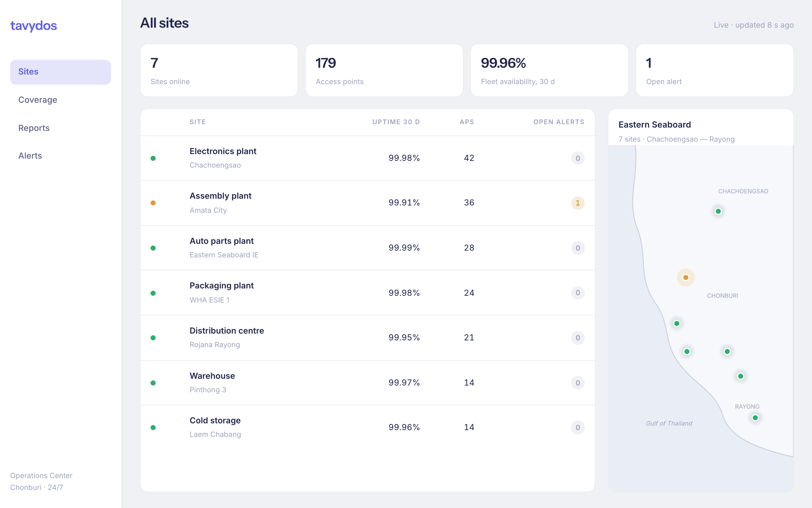Click alert count badge for Warehouse
The width and height of the screenshot is (812, 508).
[x=578, y=383]
